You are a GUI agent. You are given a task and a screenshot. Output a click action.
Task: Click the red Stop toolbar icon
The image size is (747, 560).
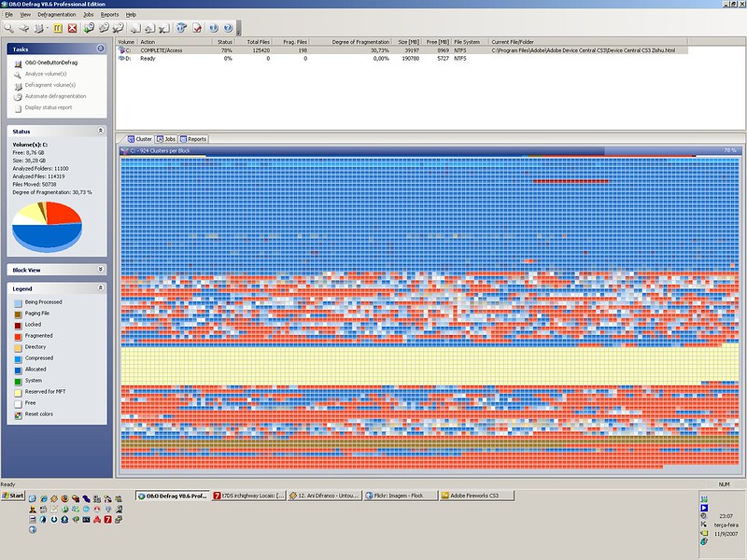(72, 28)
